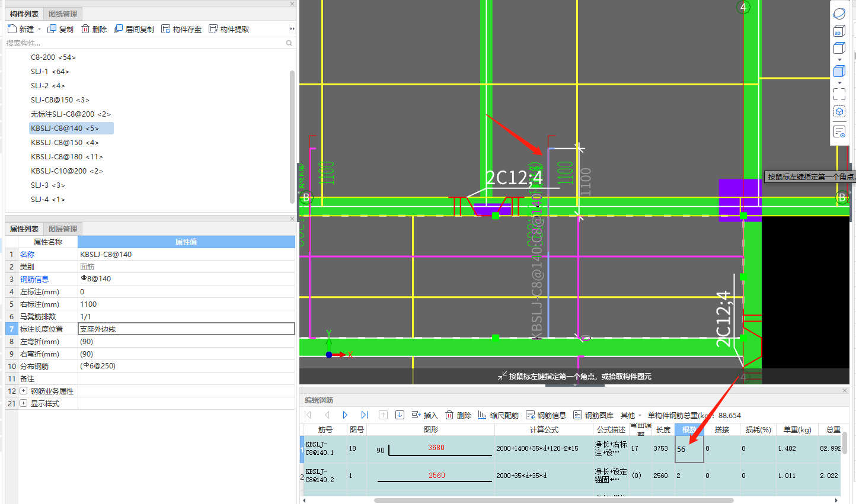
Task: Click the 名称 property link
Action: pyautogui.click(x=27, y=254)
